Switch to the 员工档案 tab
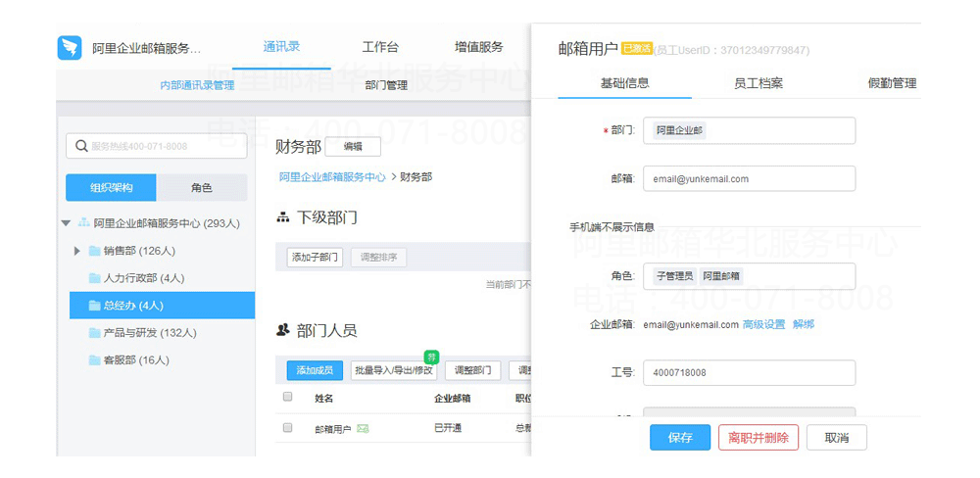 tap(758, 83)
